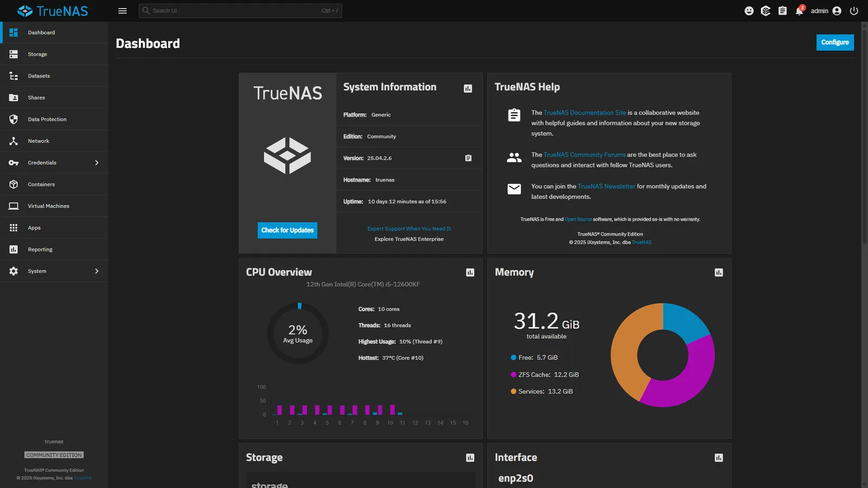The height and width of the screenshot is (488, 868).
Task: Open Memory reports icon
Action: click(719, 273)
